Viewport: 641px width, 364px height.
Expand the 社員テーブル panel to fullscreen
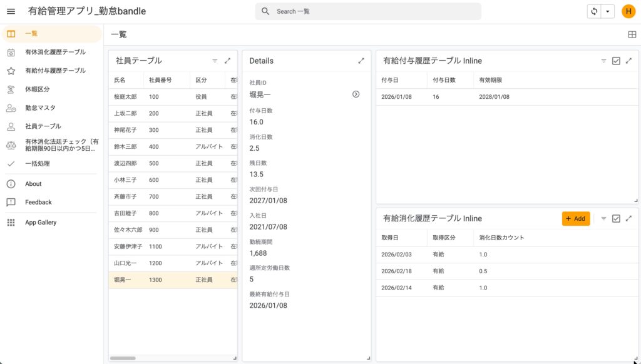[227, 61]
